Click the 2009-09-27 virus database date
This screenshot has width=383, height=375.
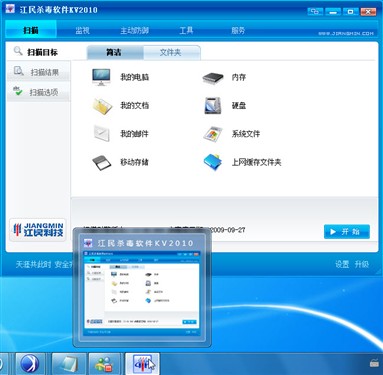click(x=228, y=230)
